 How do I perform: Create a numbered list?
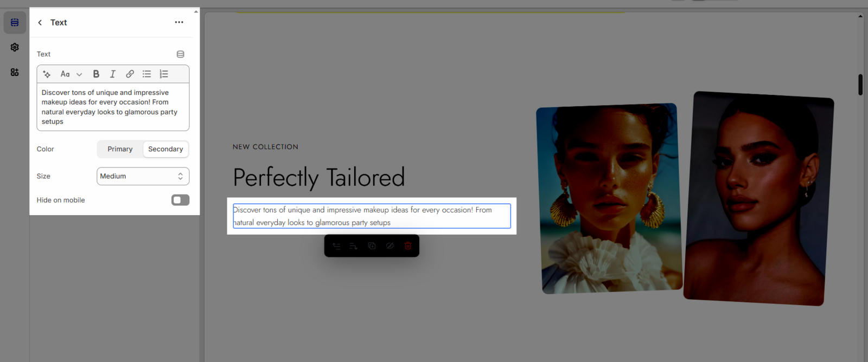click(x=164, y=74)
